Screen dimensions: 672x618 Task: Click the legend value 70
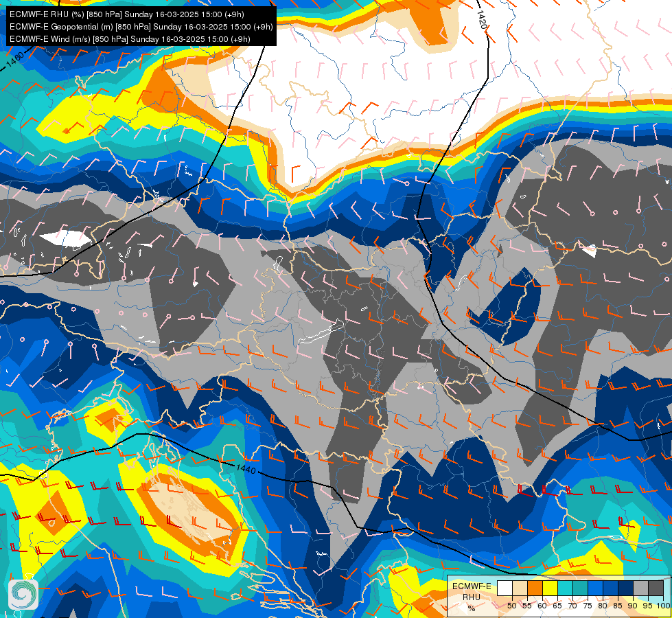(x=572, y=606)
